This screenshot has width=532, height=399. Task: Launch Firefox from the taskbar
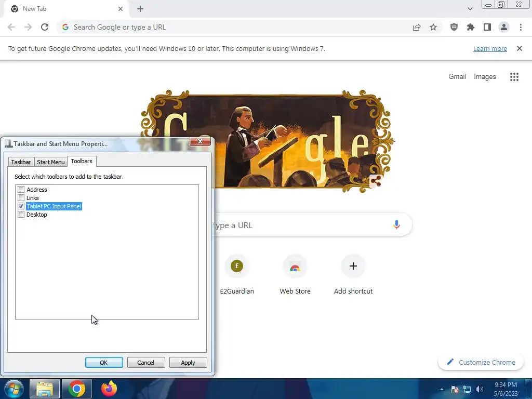[x=109, y=389]
